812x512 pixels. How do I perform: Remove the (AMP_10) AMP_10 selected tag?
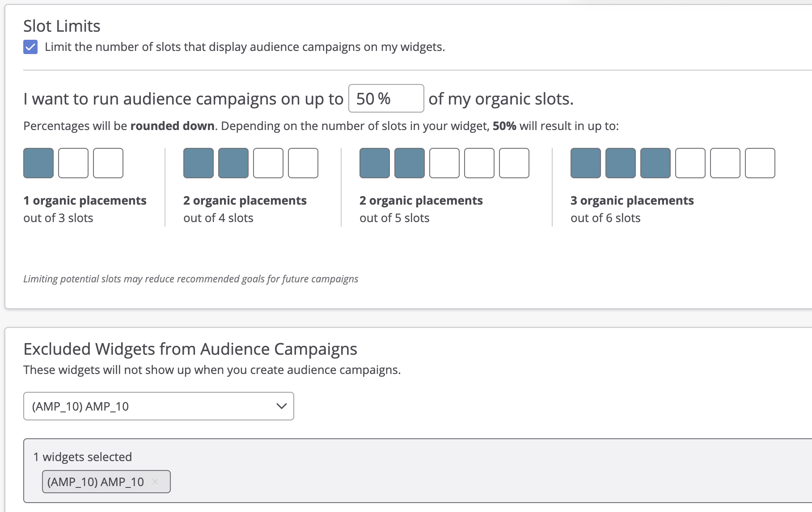(x=155, y=482)
